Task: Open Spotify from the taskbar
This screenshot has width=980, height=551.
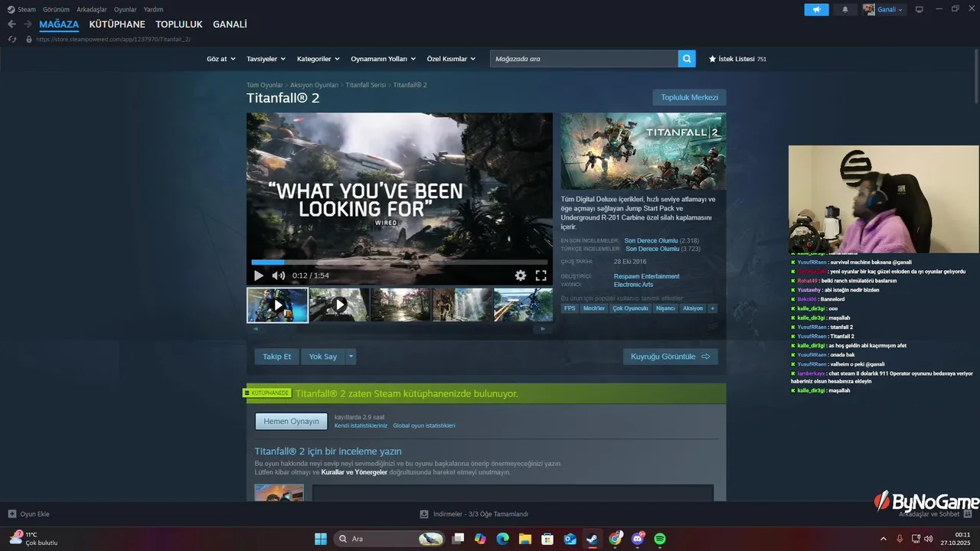Action: (660, 539)
